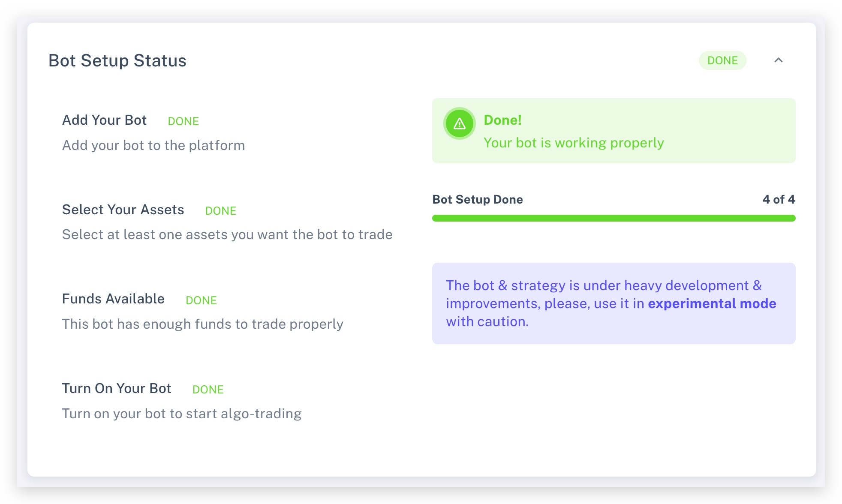The image size is (842, 504).
Task: Click the DONE badge in the header
Action: pyautogui.click(x=722, y=60)
